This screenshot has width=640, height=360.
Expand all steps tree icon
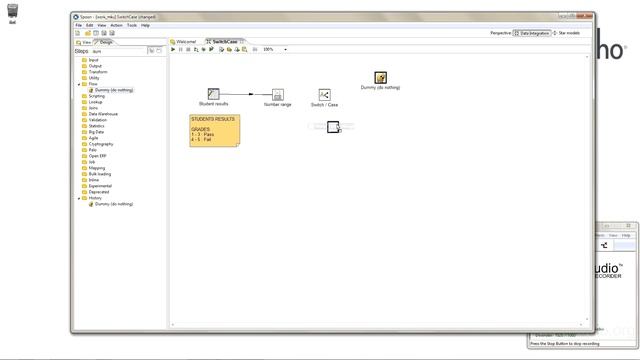[x=151, y=51]
